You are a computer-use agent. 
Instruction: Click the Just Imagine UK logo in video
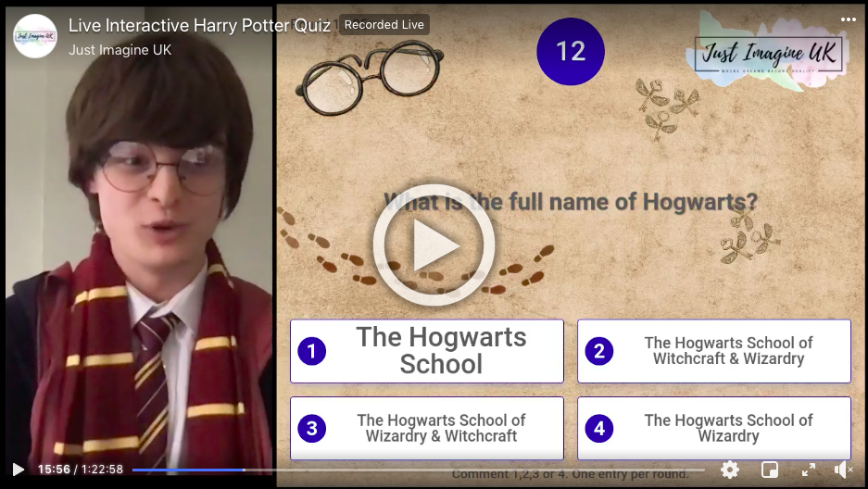768,55
